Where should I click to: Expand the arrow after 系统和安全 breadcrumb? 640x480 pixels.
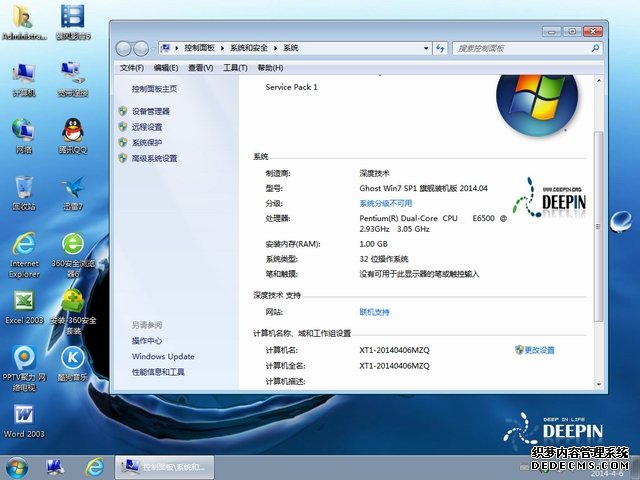click(276, 48)
